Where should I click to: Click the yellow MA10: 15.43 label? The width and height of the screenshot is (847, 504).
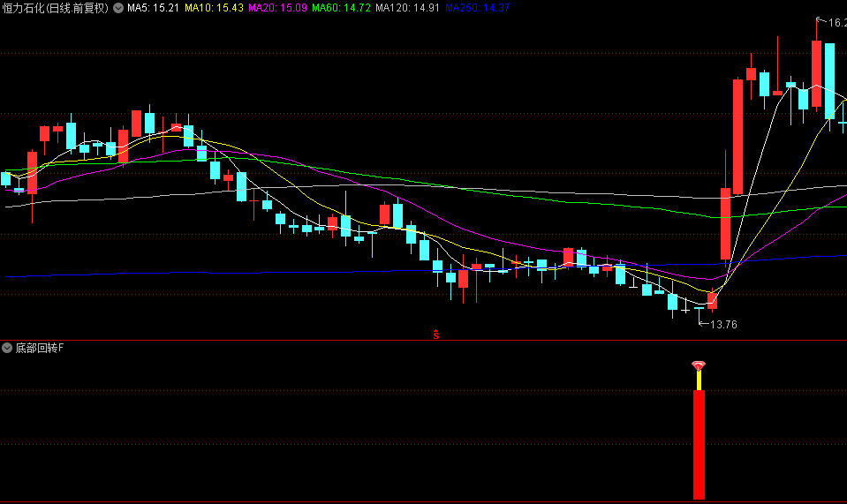coord(214,8)
